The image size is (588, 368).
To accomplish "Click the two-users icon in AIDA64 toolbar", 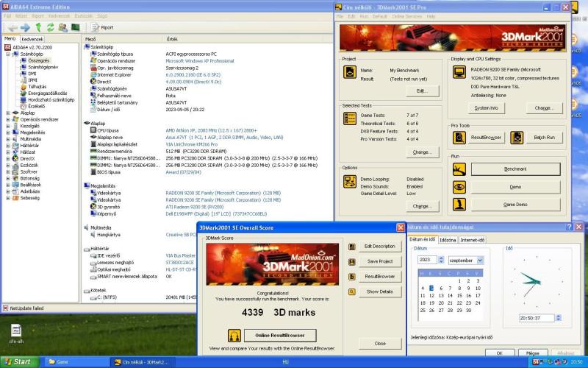I will (x=63, y=27).
